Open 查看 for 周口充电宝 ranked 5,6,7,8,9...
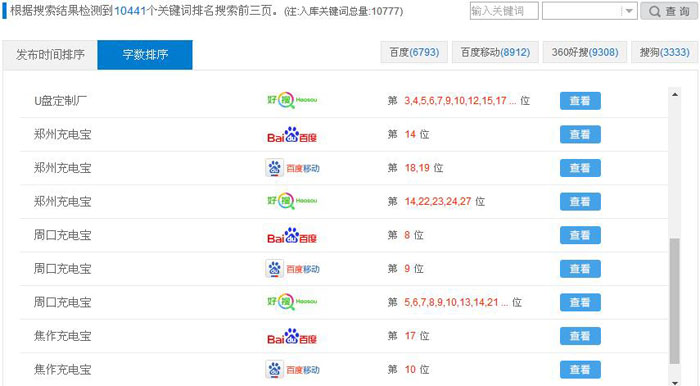Image resolution: width=700 pixels, height=386 pixels. coord(580,302)
